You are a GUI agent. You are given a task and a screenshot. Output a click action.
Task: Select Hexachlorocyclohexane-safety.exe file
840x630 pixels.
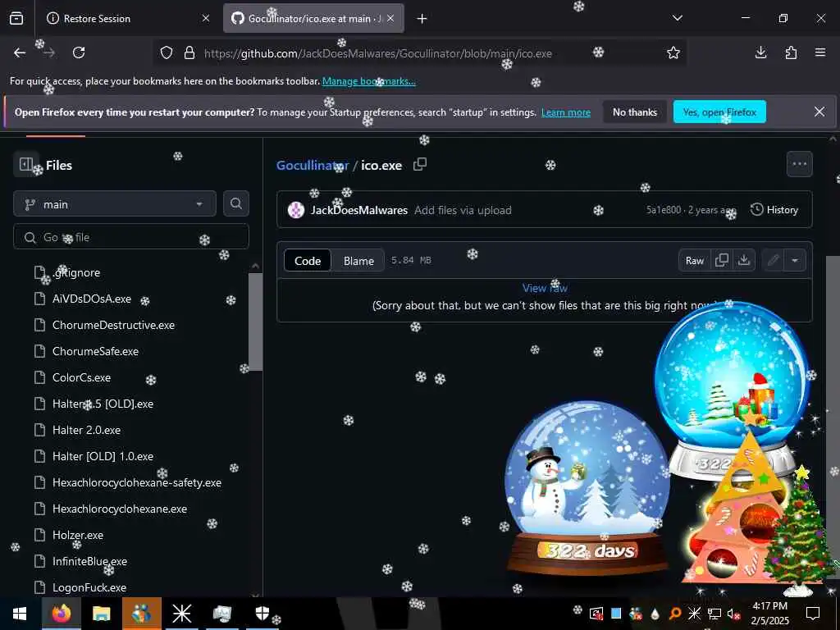tap(137, 482)
